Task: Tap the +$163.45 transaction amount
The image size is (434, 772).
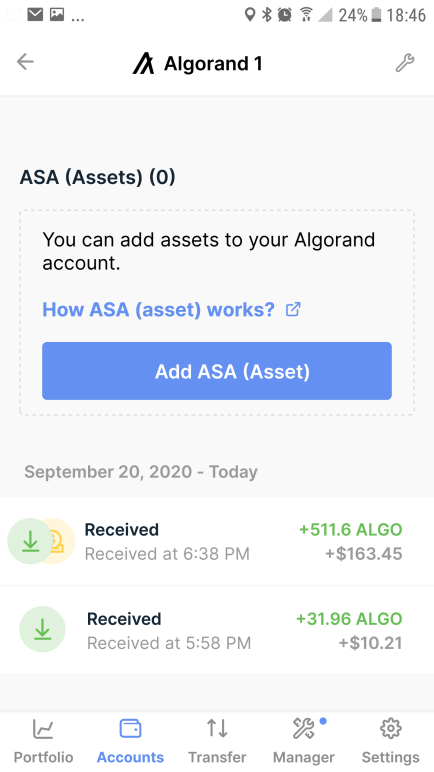Action: coord(364,554)
